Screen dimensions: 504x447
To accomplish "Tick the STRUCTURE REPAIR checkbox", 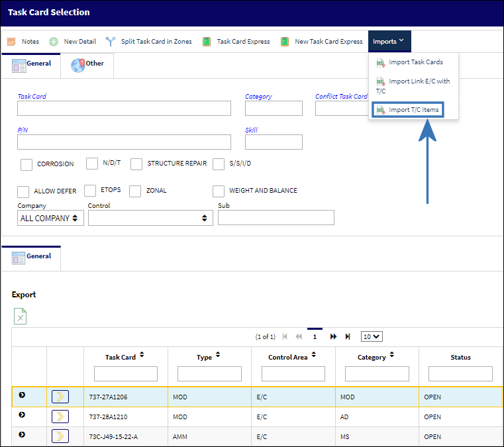I will coord(136,164).
